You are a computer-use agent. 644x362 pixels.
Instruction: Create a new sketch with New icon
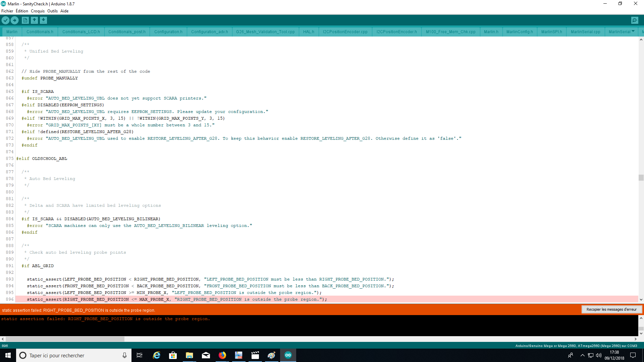pyautogui.click(x=25, y=20)
